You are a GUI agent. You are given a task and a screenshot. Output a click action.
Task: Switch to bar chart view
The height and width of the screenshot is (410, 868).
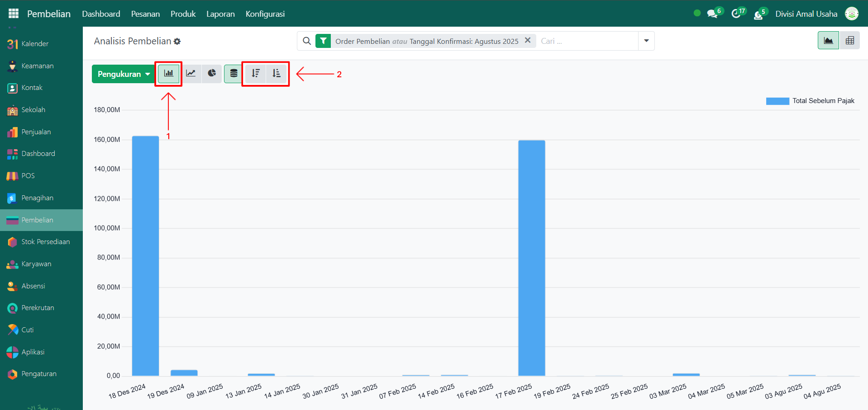point(168,73)
